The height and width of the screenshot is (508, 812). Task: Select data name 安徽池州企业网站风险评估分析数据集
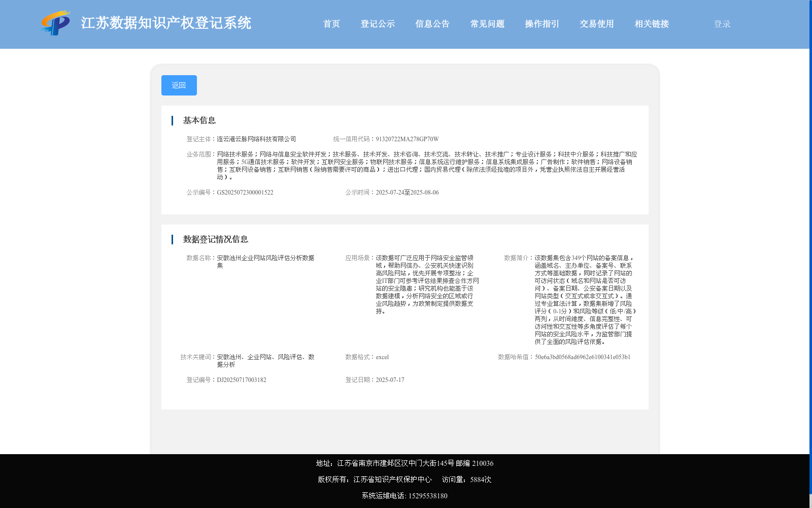click(x=265, y=262)
